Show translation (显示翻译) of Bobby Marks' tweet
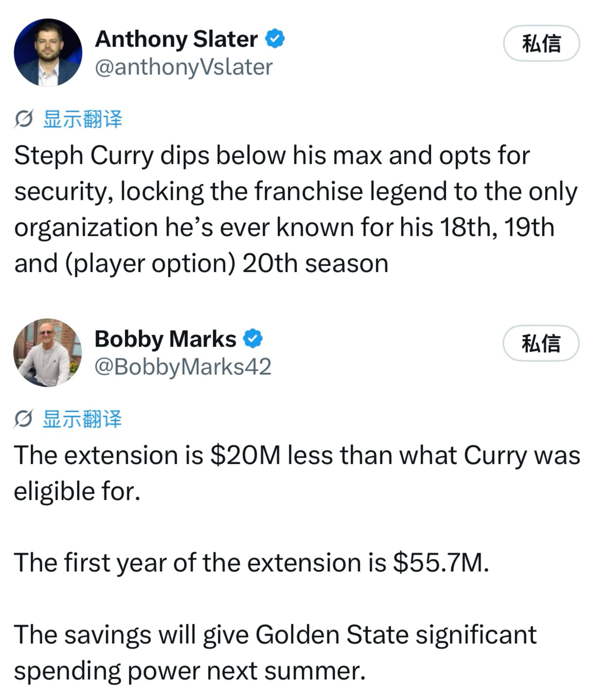 pos(82,419)
